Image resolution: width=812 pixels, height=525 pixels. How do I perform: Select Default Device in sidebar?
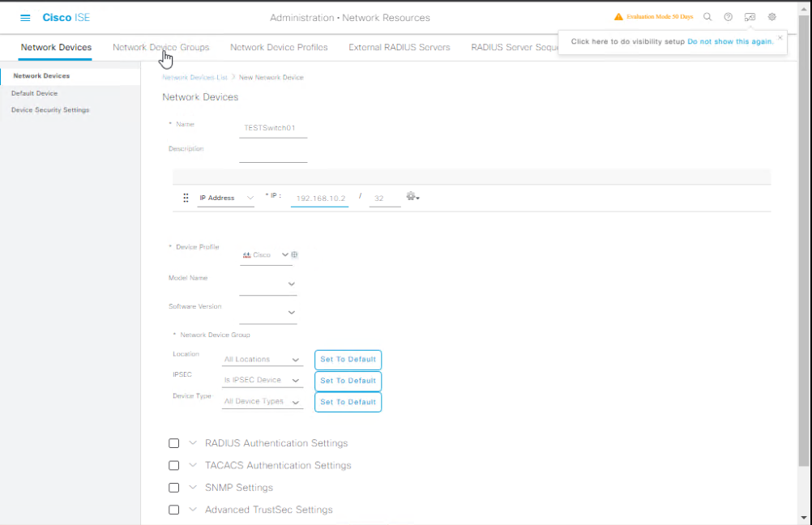(34, 93)
